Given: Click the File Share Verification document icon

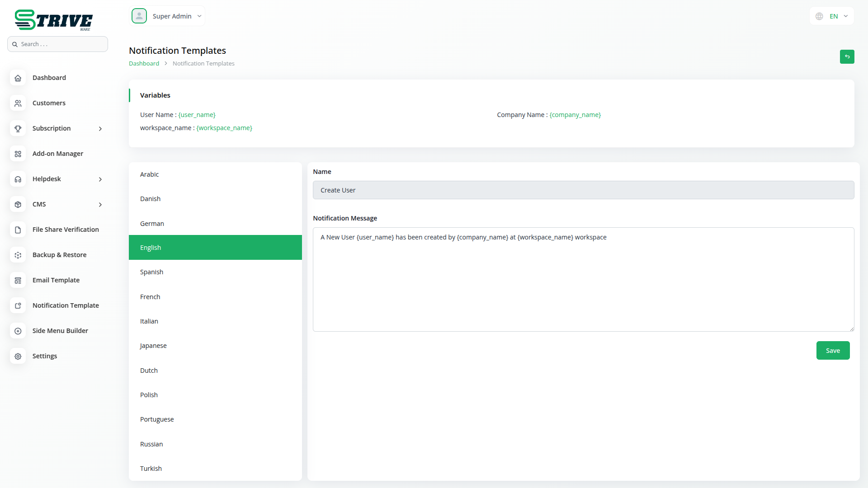Looking at the screenshot, I should pos(18,230).
